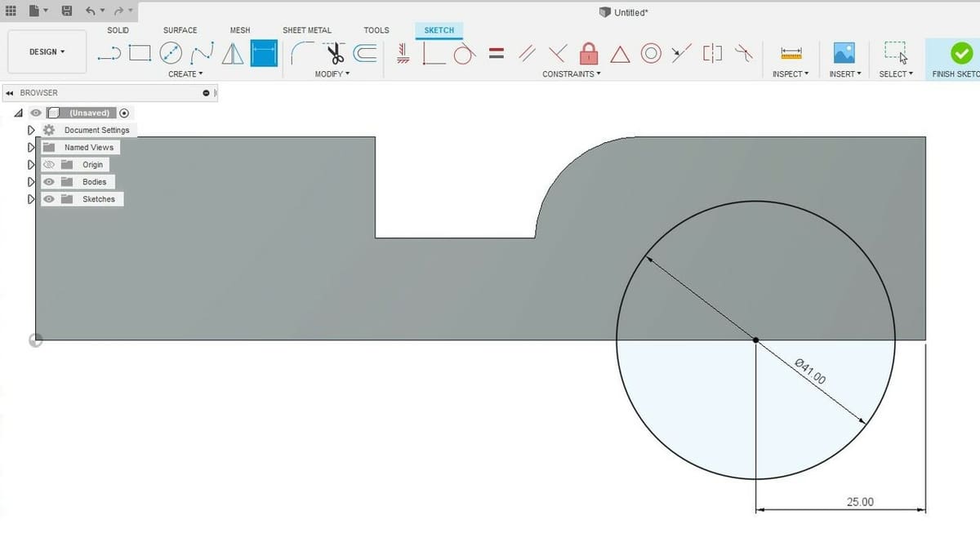Apply the Equal constraint

496,54
